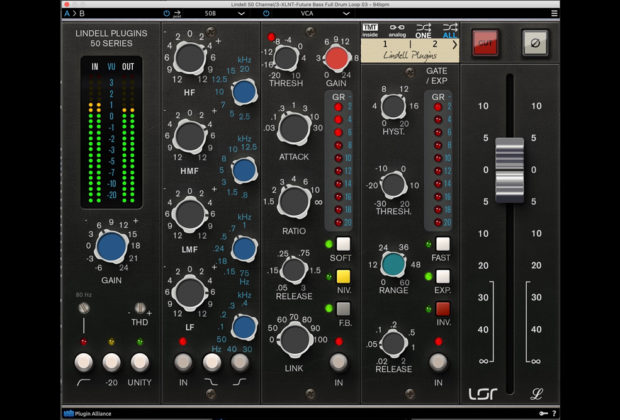Screen dimensions: 620x420
Task: Click the analog link icon
Action: 397,30
